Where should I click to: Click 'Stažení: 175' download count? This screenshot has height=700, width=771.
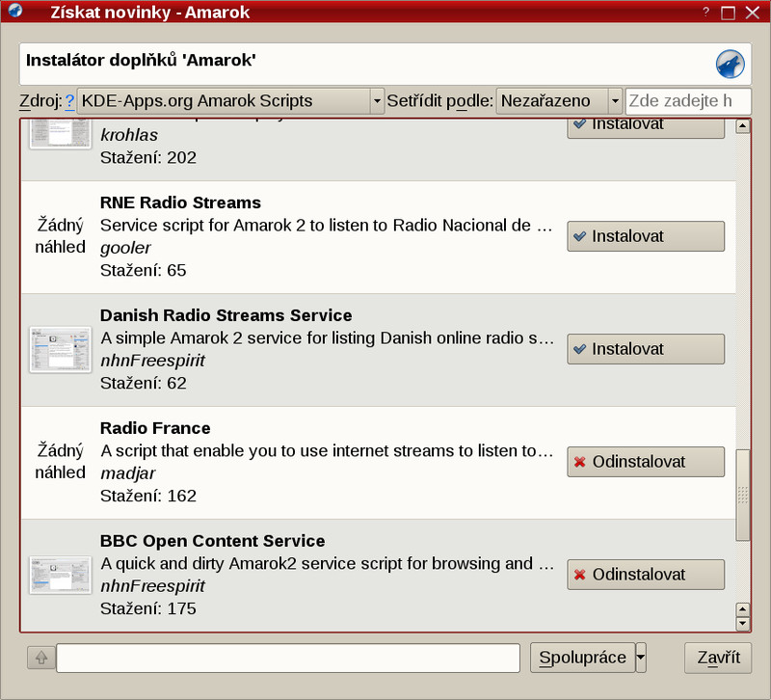pos(148,608)
